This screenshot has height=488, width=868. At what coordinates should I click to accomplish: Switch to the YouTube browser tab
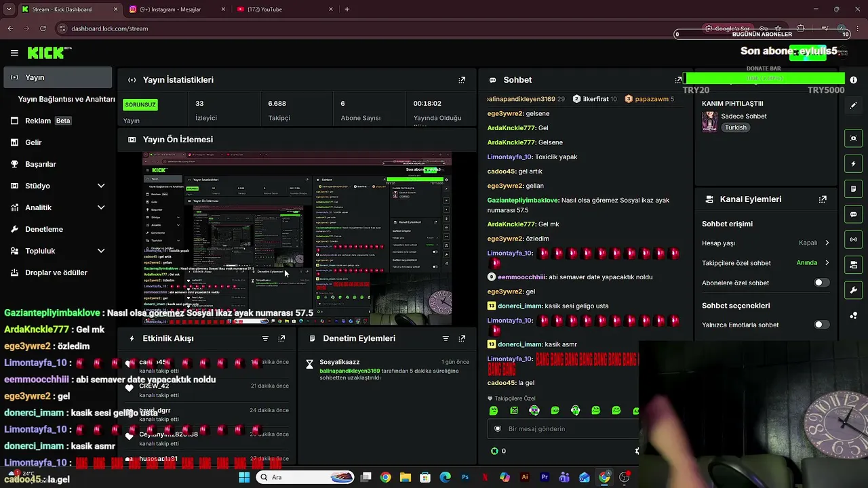tap(285, 9)
